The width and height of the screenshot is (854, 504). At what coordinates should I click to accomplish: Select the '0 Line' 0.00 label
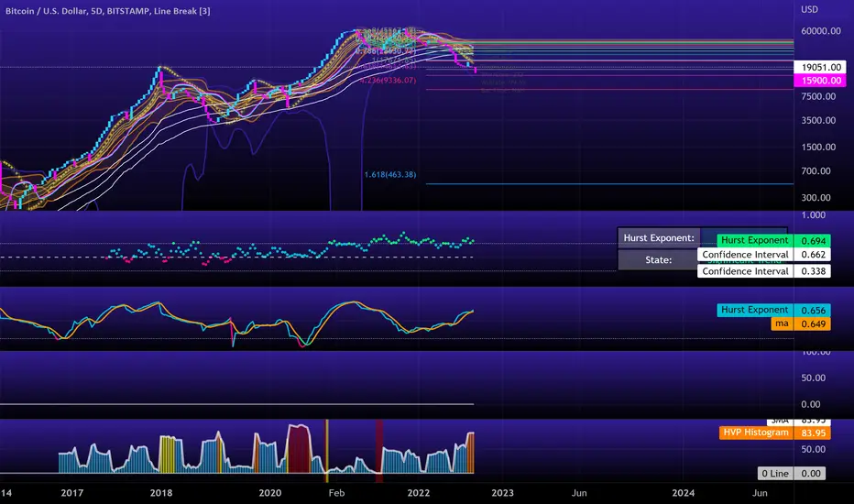tap(792, 474)
